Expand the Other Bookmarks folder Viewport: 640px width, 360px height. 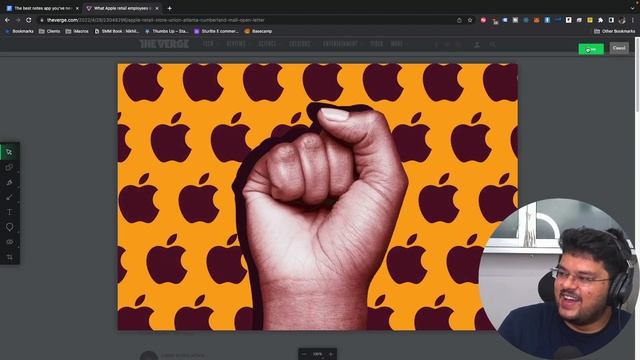coord(614,31)
